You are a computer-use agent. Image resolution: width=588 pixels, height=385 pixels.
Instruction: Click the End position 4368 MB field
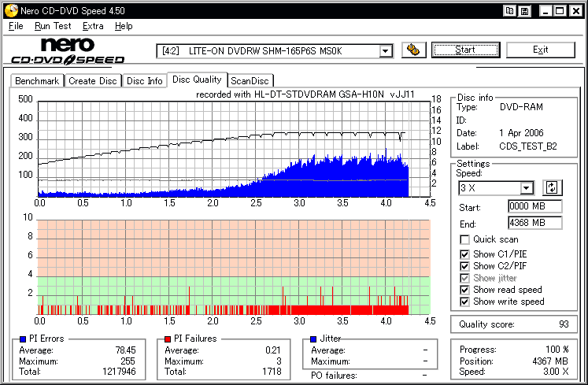click(534, 223)
